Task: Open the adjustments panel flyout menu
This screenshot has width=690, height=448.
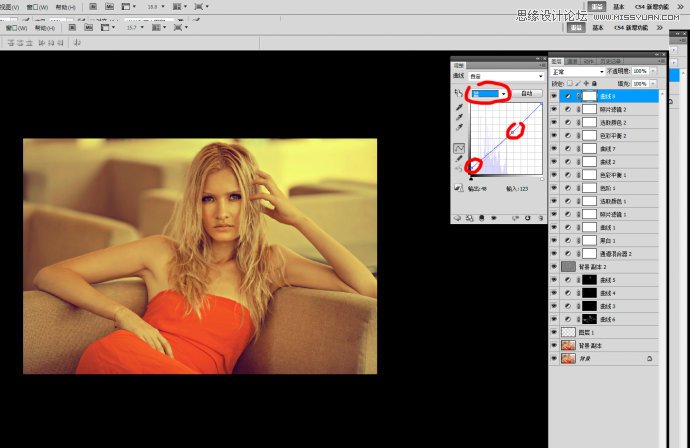Action: [x=542, y=65]
